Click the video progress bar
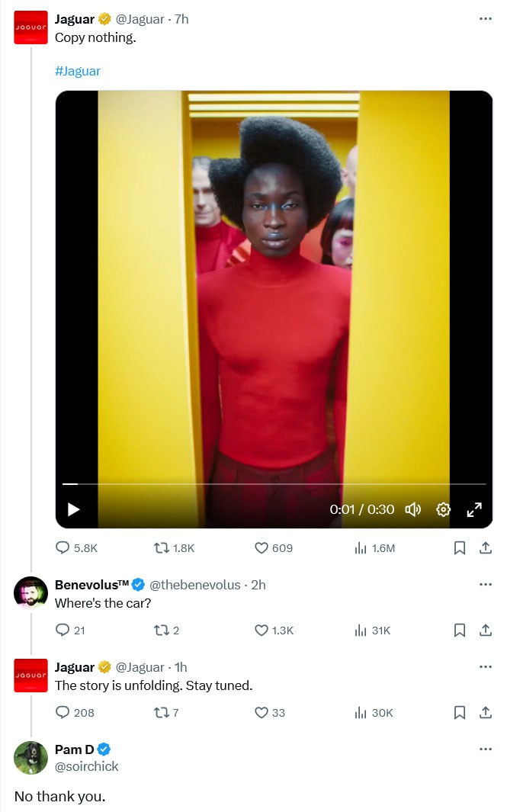Viewport: 507px width, 812px height. pos(274,483)
